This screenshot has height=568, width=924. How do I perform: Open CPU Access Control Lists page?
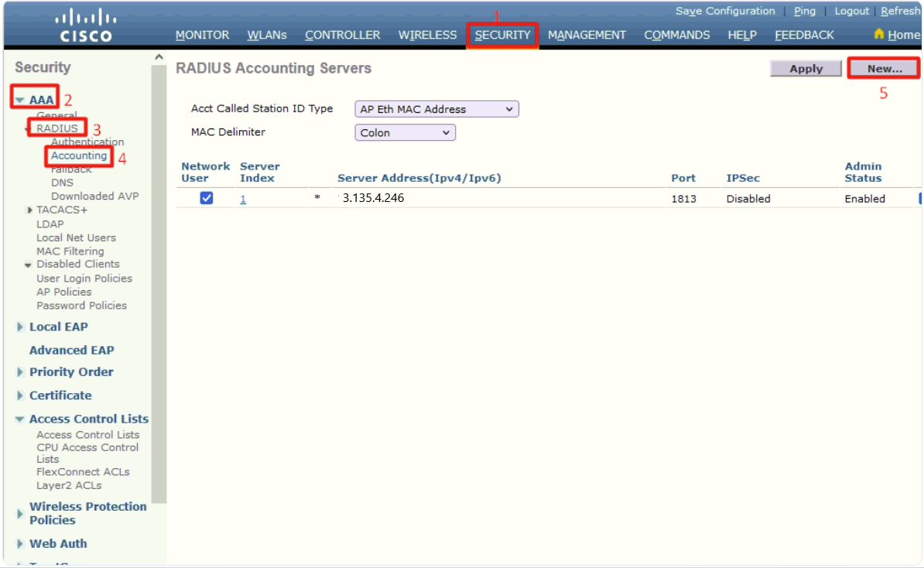(x=87, y=453)
